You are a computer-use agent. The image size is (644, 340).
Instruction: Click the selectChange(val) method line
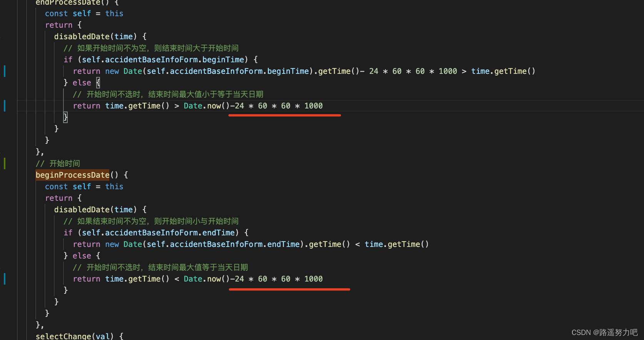tap(79, 336)
